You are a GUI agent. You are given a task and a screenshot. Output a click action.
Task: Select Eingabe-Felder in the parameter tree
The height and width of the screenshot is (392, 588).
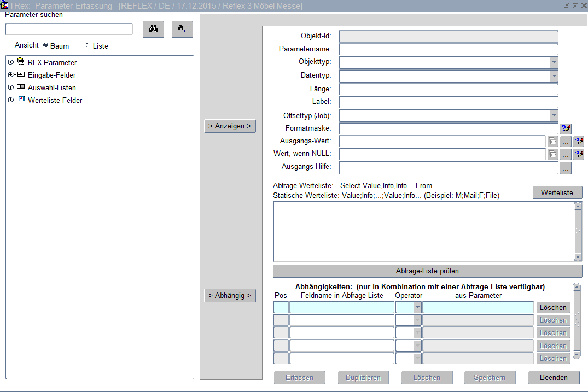pyautogui.click(x=51, y=75)
